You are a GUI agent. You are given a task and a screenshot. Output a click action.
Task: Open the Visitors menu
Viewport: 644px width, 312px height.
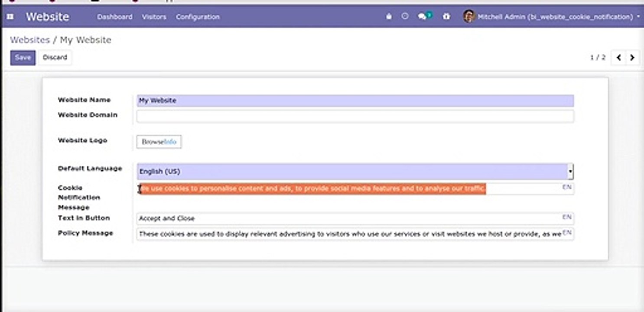(154, 17)
